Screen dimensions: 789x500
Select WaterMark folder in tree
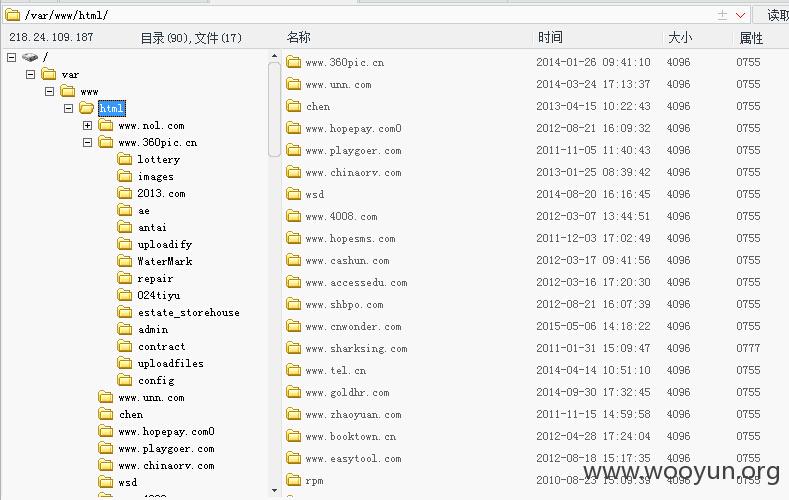pos(165,261)
